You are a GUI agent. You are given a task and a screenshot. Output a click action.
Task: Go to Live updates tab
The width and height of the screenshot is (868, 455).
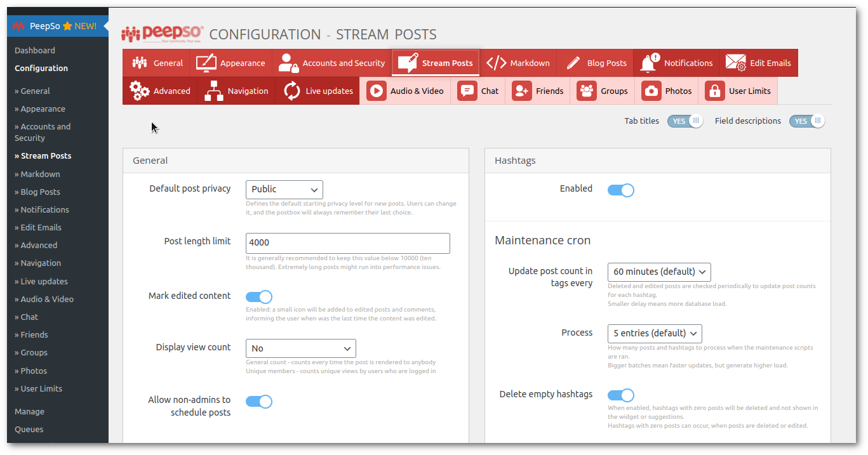pos(317,91)
